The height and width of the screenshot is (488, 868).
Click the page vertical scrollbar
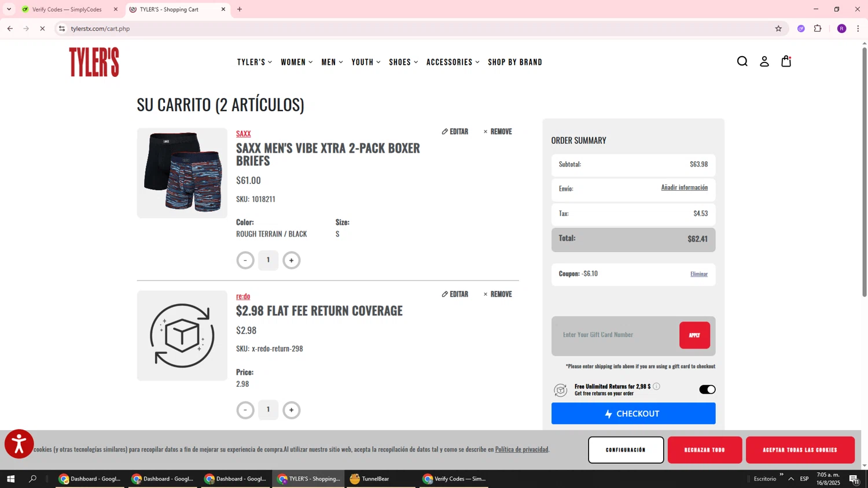865,173
